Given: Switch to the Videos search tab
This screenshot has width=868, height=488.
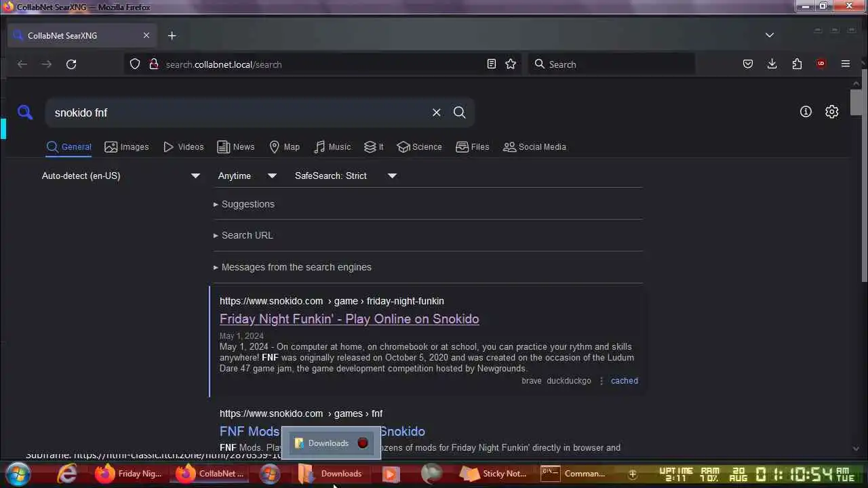Looking at the screenshot, I should click(183, 147).
